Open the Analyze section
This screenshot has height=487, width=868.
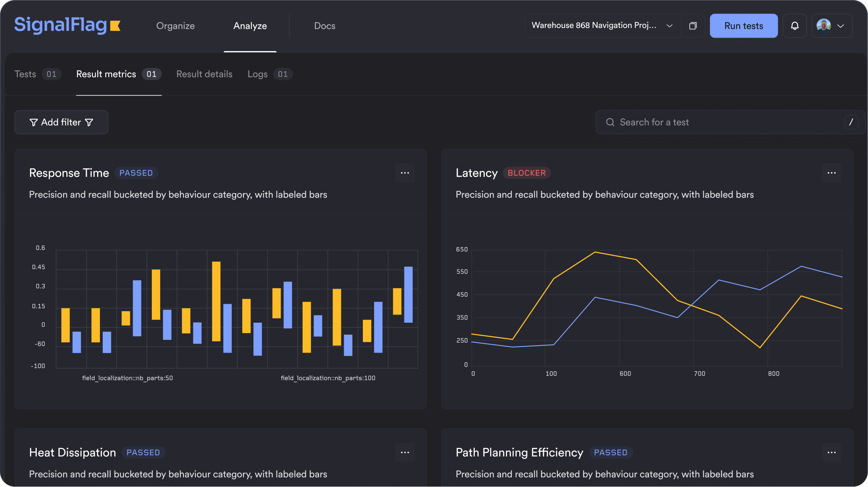[250, 26]
